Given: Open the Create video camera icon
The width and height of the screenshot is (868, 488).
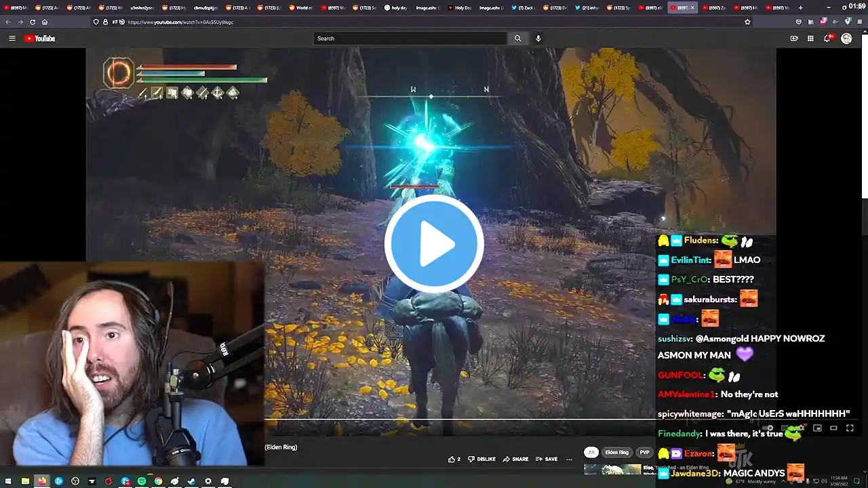Looking at the screenshot, I should [x=794, y=39].
